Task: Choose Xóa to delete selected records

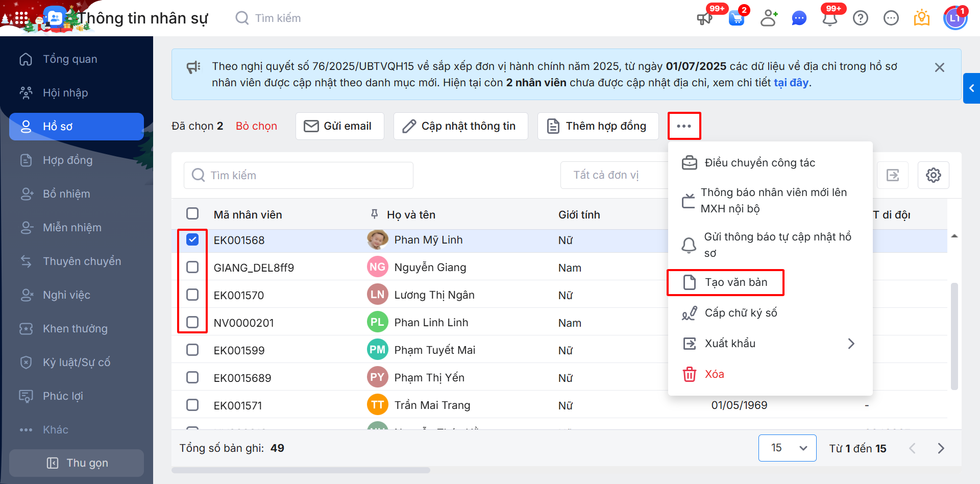Action: 770,374
